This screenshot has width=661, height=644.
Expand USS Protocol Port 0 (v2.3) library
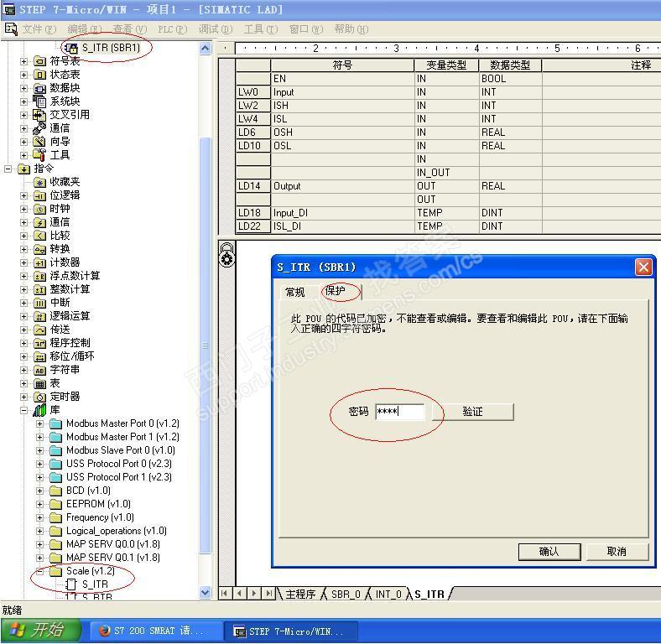tap(39, 464)
